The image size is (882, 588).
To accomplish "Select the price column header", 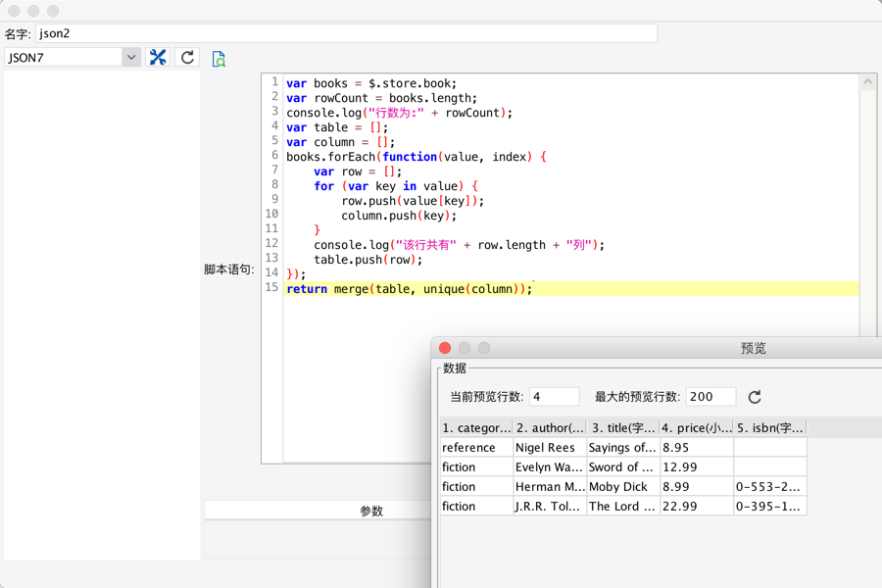I will click(x=697, y=427).
